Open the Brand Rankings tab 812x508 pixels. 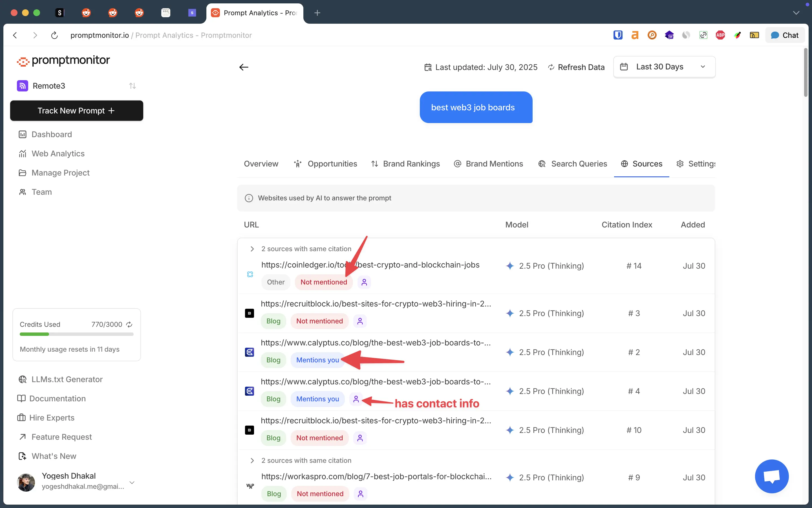(x=405, y=164)
